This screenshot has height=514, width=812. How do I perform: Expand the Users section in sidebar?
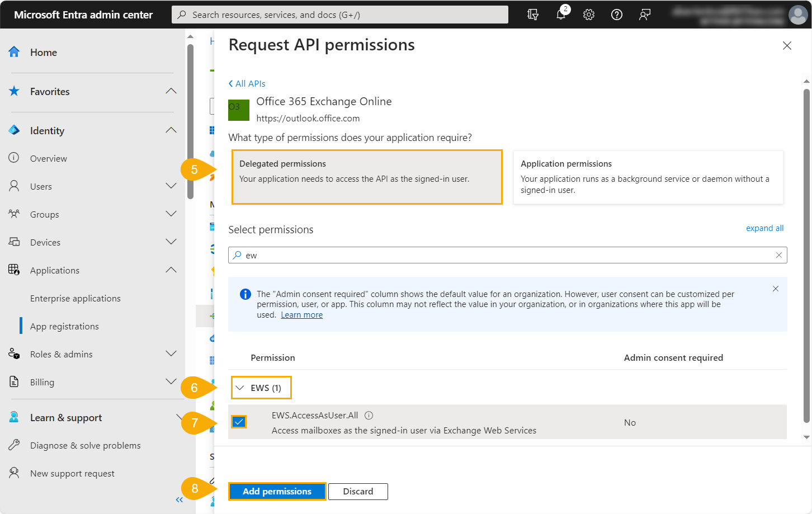click(x=171, y=186)
